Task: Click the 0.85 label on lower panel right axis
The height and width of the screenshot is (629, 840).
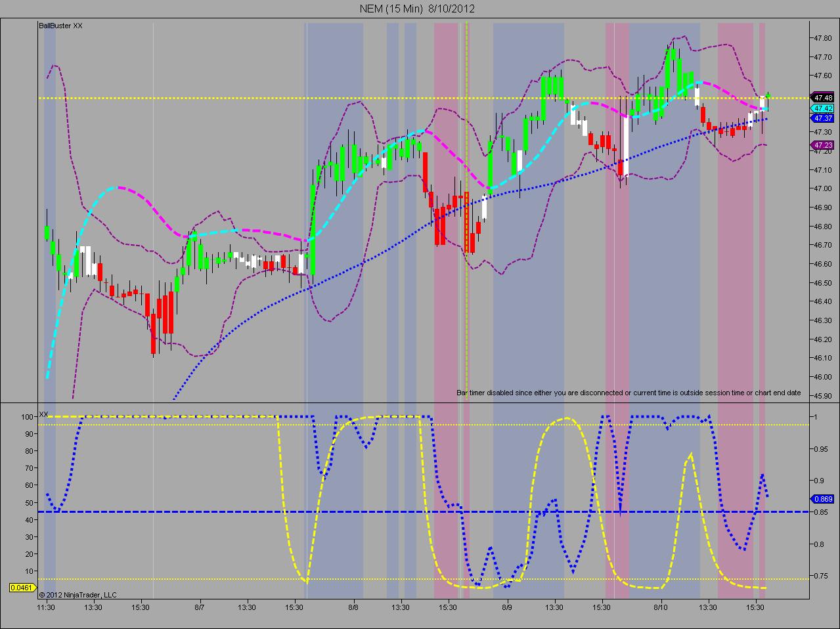Action: pyautogui.click(x=821, y=512)
